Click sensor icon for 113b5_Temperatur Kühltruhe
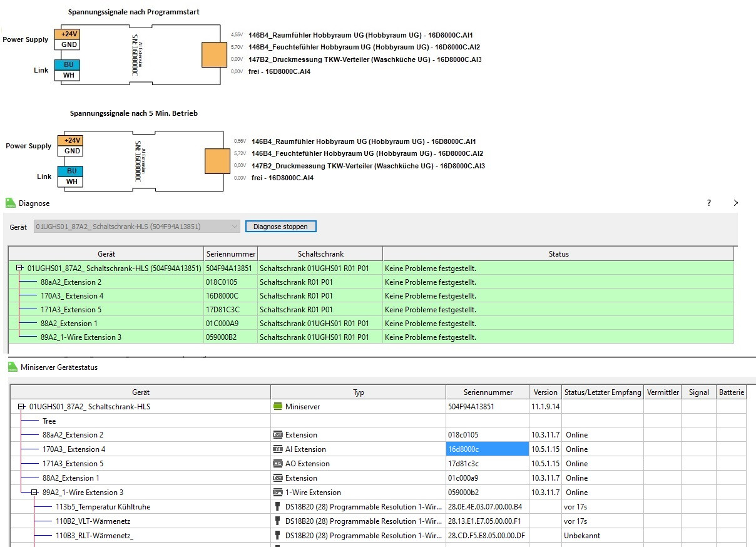756x547 pixels. point(277,507)
